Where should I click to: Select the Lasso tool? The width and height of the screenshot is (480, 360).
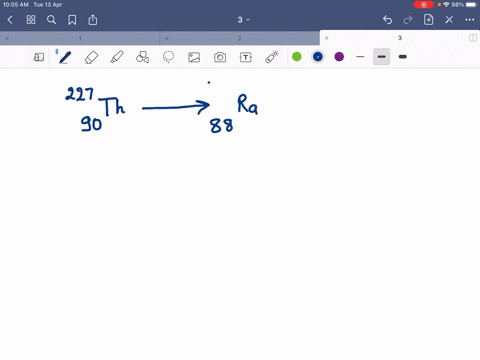coord(168,57)
